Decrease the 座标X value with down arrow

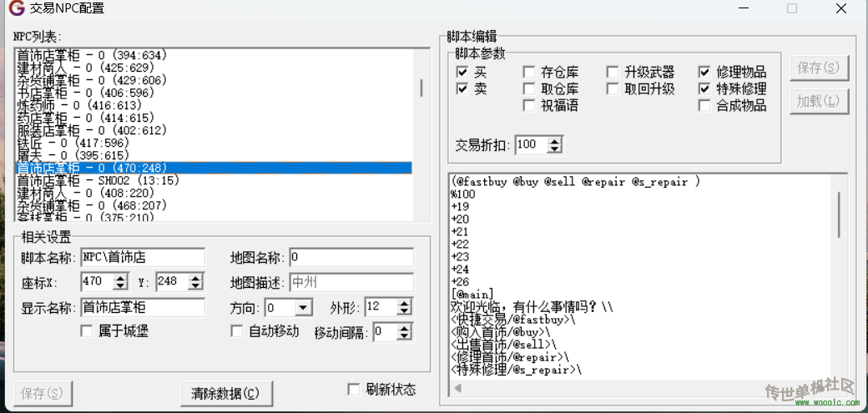120,286
